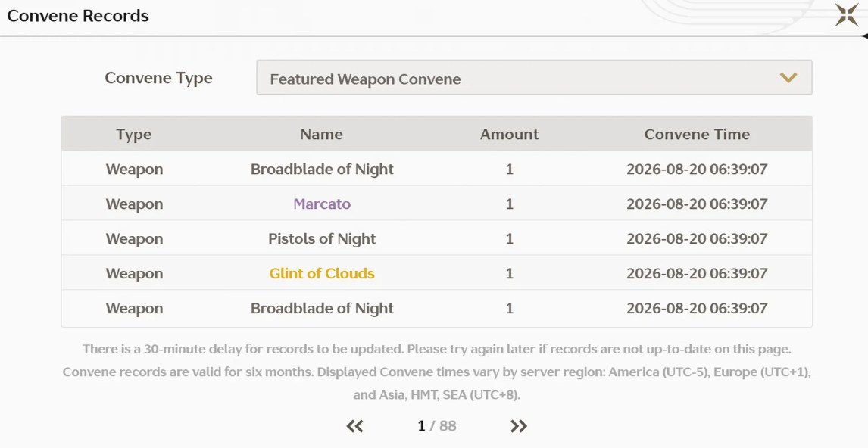Close the Convene Records panel
This screenshot has width=868, height=448.
(847, 15)
